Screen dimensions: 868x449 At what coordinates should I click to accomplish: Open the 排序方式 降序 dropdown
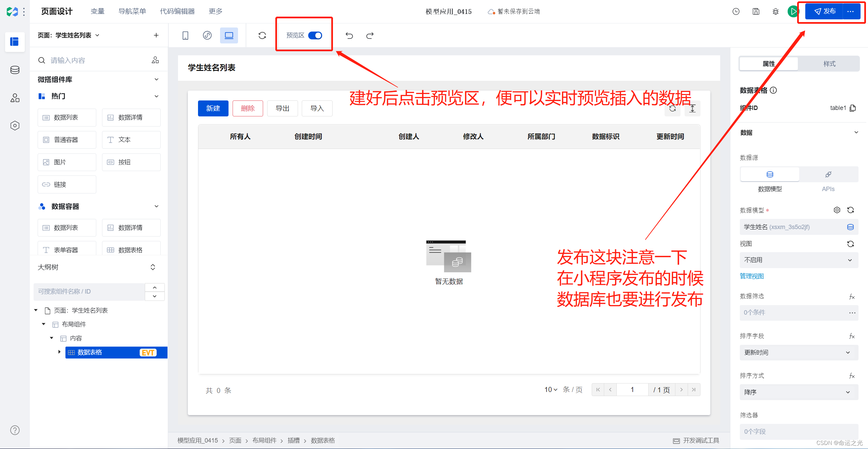[x=798, y=392]
